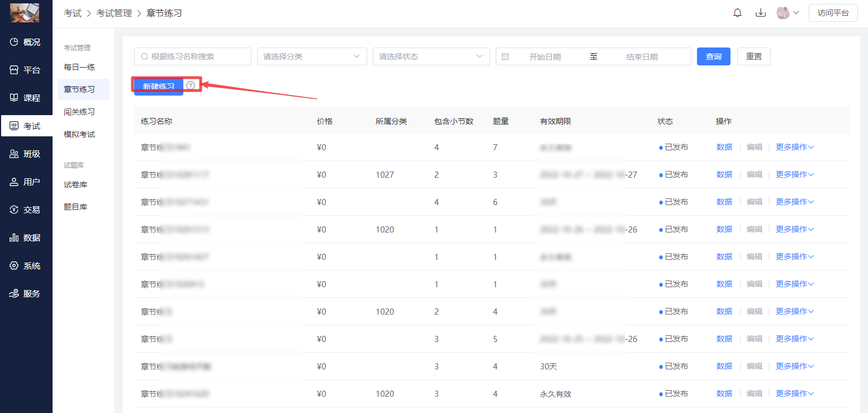Open 课程 courses in sidebar
Image resolution: width=868 pixels, height=413 pixels.
26,98
